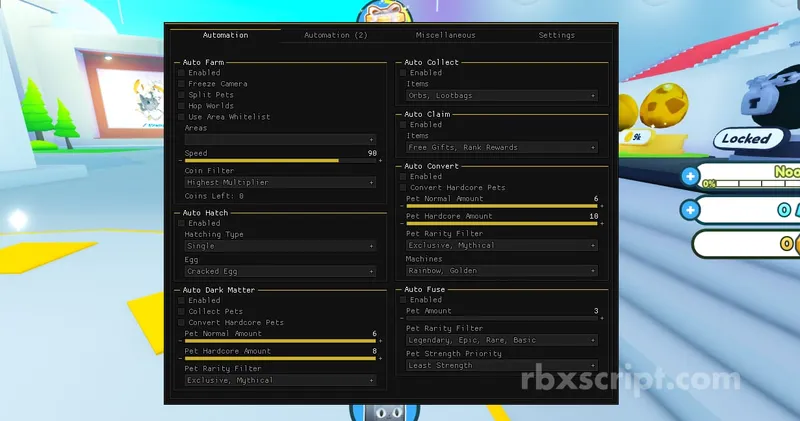Click Auto Dark Matter Pet Hardcore Amount slider

coord(280,359)
